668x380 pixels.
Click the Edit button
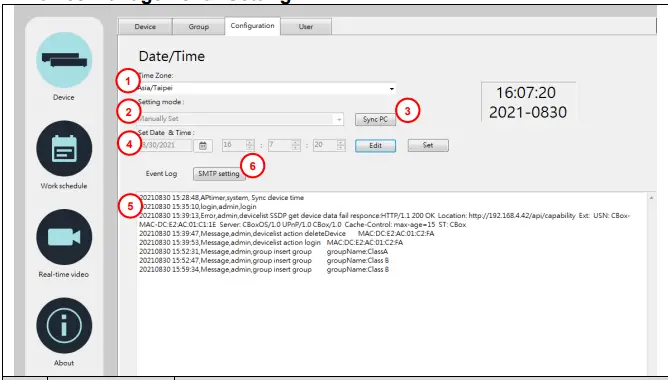(375, 146)
